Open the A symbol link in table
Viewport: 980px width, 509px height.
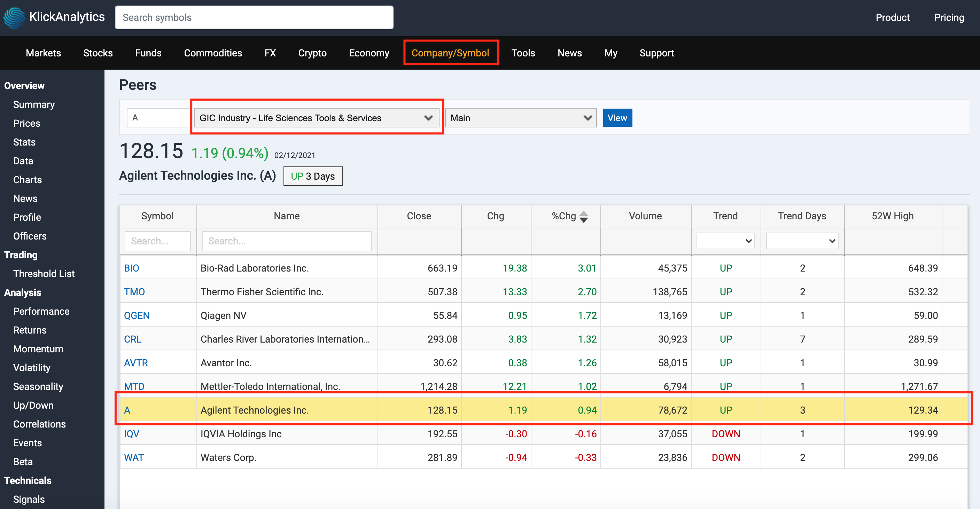127,410
